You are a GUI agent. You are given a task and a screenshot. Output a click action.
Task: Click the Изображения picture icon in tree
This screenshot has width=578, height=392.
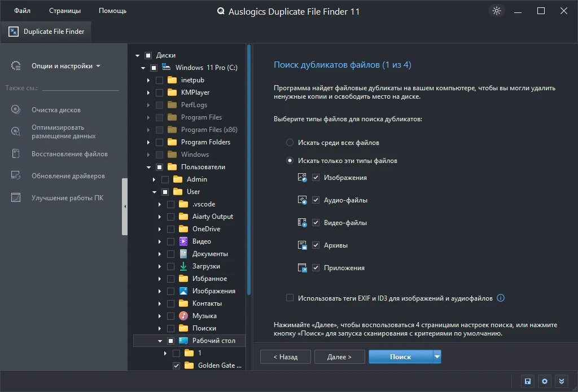tap(183, 290)
